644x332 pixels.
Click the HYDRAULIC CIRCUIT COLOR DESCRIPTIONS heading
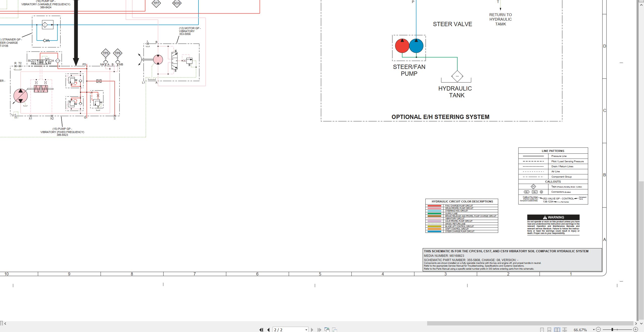point(462,201)
